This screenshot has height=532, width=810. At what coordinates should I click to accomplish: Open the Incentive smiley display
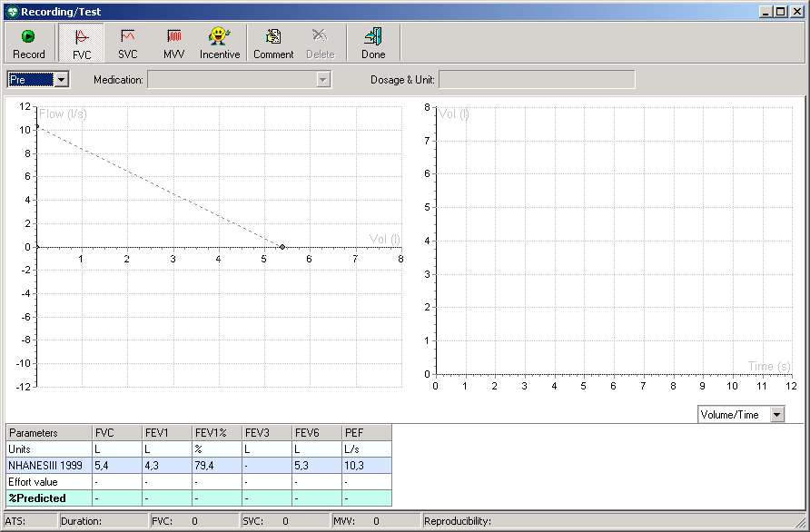tap(220, 43)
